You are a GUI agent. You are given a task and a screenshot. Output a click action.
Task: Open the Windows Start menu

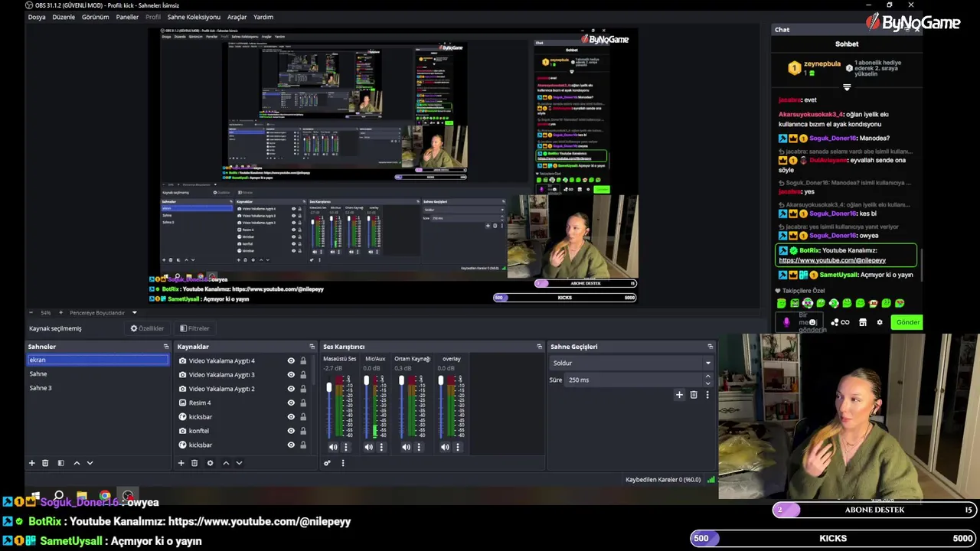coord(35,495)
